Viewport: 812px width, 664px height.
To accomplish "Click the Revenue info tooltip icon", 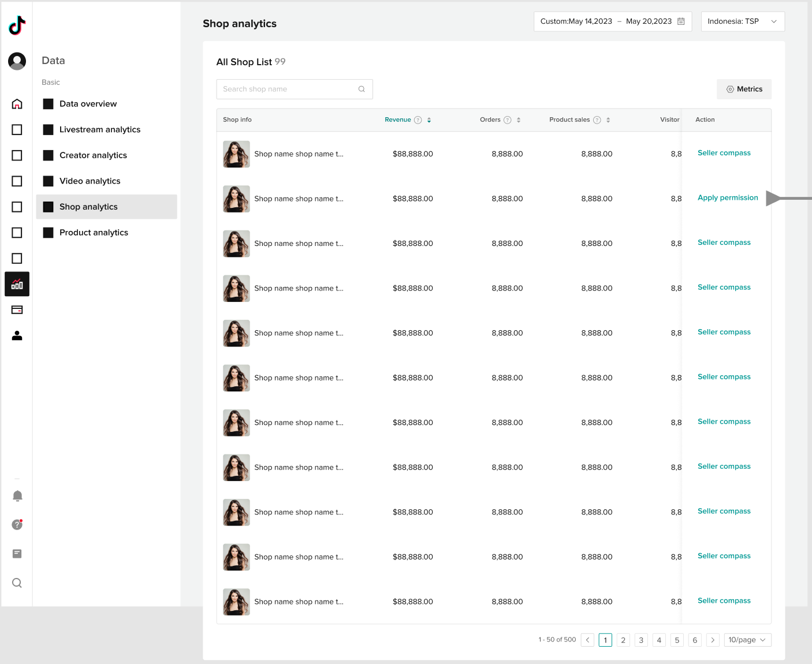I will pos(418,120).
